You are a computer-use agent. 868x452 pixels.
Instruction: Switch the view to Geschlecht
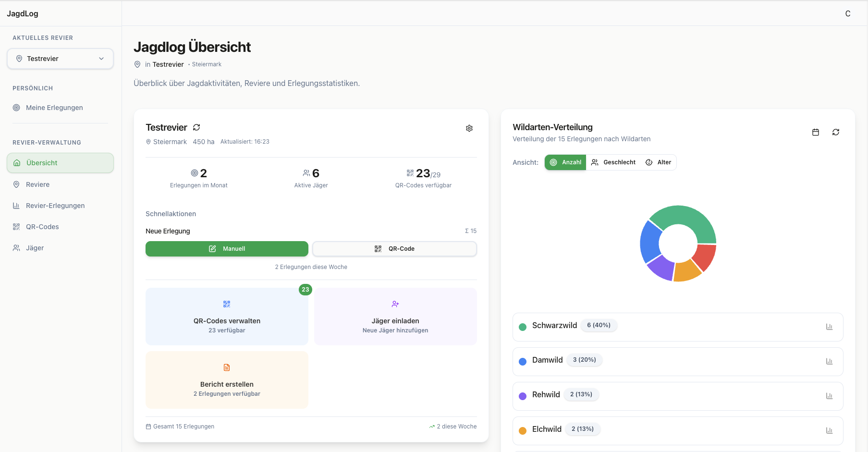[613, 162]
